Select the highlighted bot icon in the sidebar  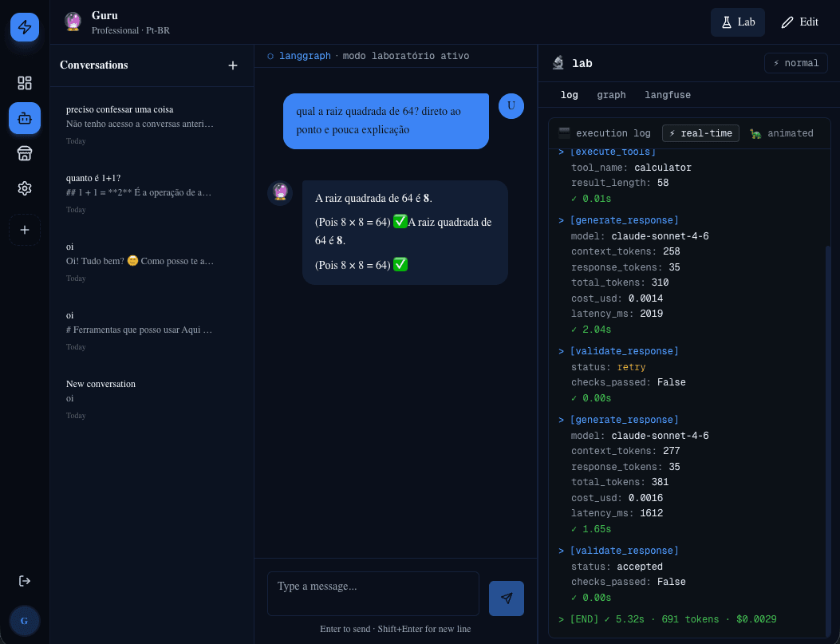point(24,117)
